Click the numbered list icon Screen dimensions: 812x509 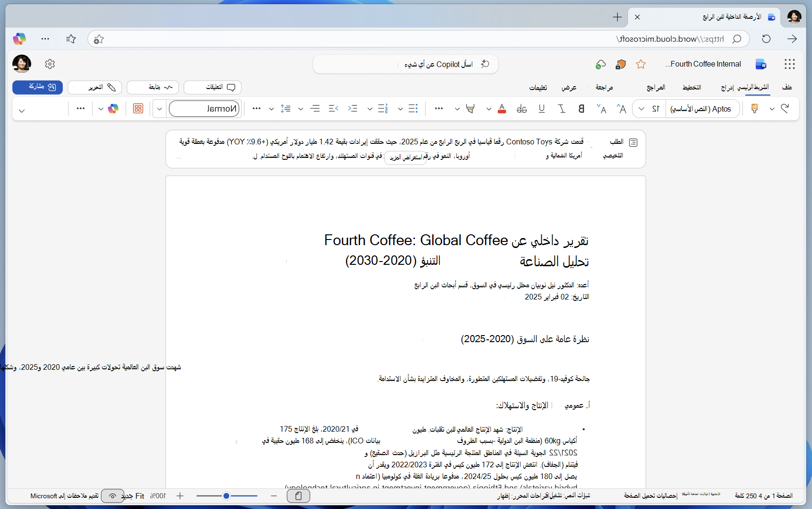coord(383,109)
